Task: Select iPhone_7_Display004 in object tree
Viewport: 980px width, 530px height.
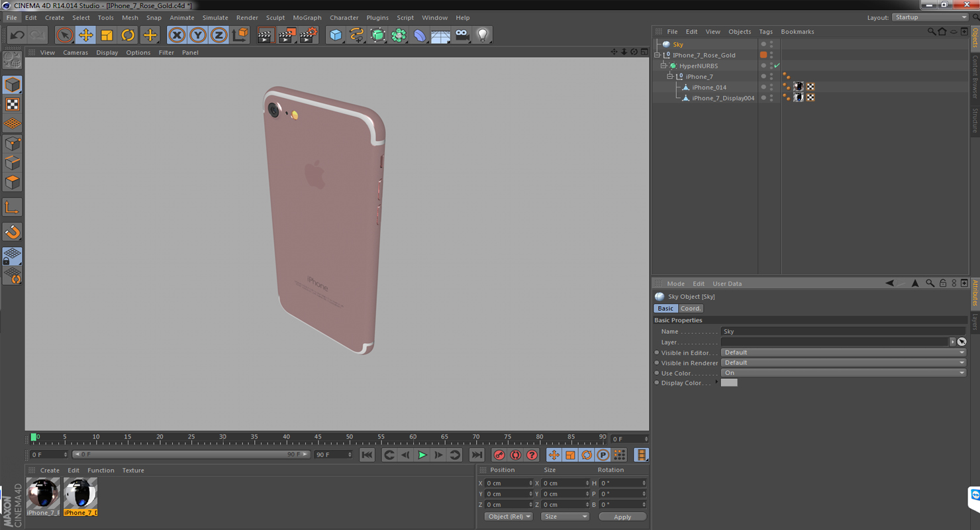Action: click(723, 98)
